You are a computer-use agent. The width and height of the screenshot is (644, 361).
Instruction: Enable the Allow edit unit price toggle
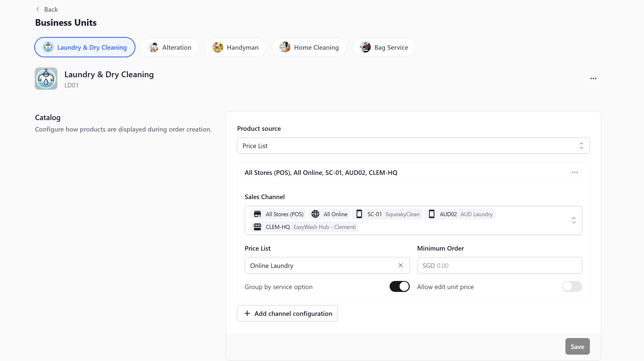point(572,287)
